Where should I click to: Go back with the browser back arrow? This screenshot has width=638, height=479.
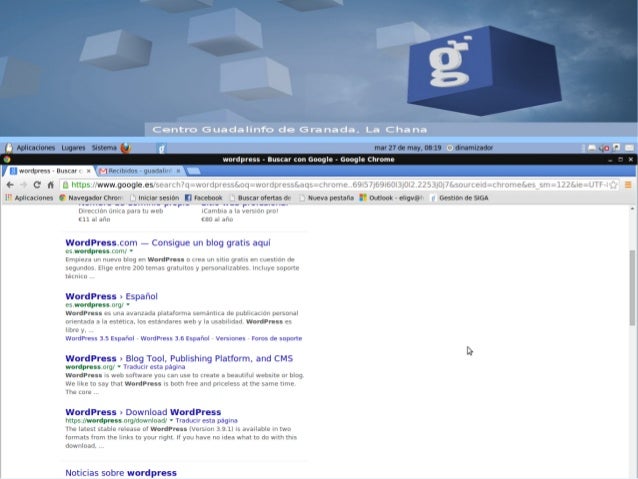click(10, 185)
